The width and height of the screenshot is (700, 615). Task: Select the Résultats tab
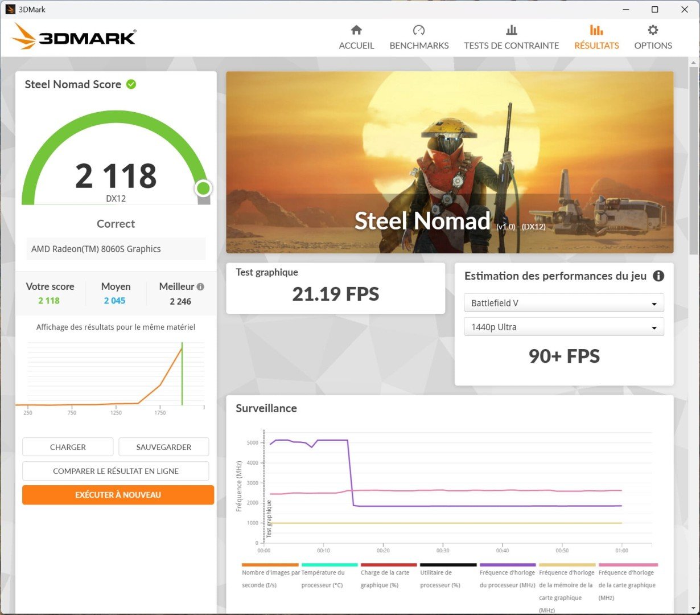click(596, 38)
